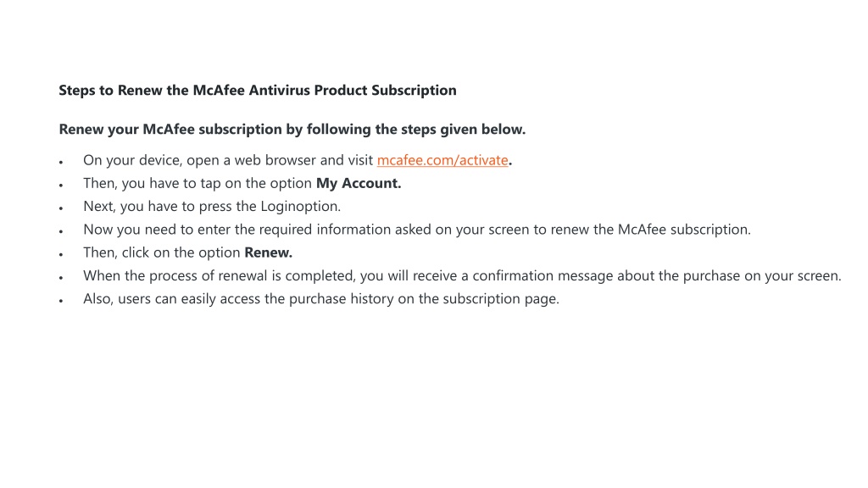Screen dimensions: 868x488
Task: Click the words 'Then, click on the option'
Action: click(x=162, y=252)
